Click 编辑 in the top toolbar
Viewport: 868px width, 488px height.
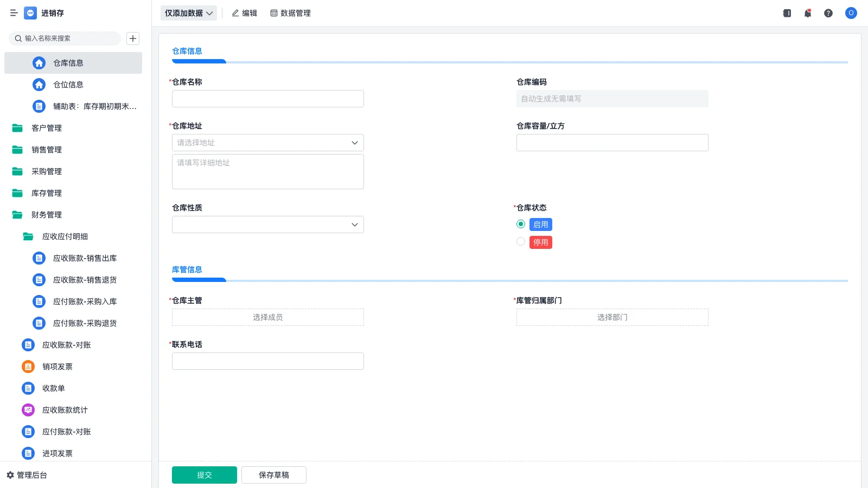click(x=244, y=13)
